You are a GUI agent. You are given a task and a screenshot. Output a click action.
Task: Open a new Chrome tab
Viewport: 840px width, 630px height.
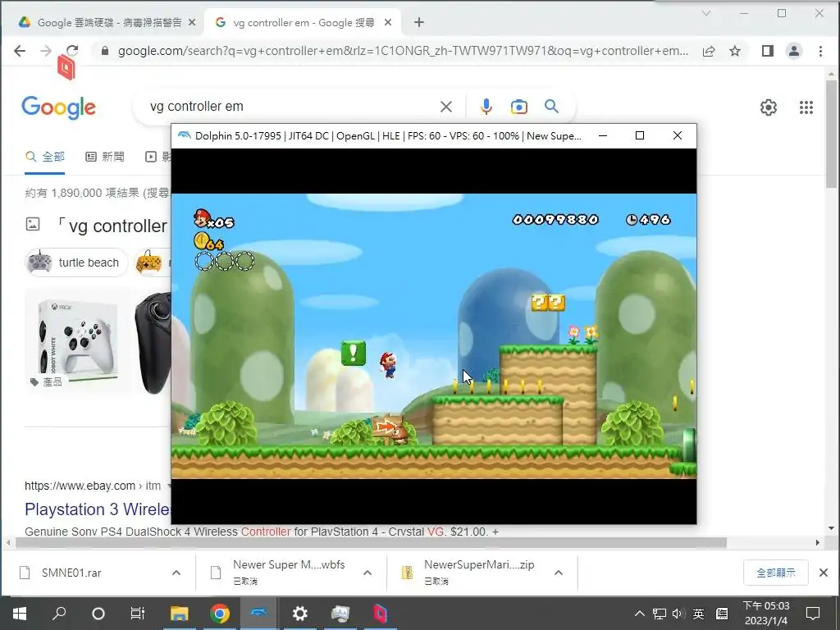point(419,22)
